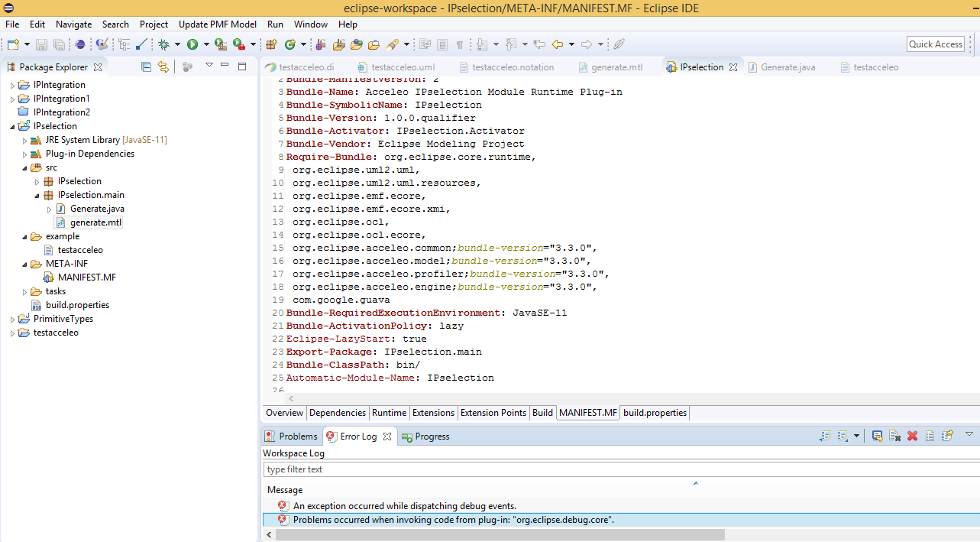Expand JRE System Library node
This screenshot has height=542, width=980.
tap(24, 140)
